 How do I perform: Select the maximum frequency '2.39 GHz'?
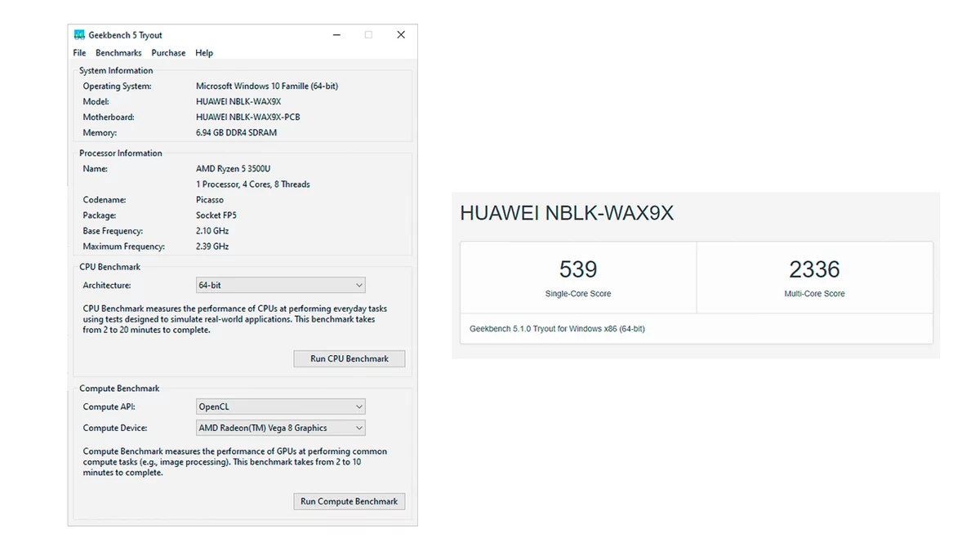pyautogui.click(x=212, y=247)
